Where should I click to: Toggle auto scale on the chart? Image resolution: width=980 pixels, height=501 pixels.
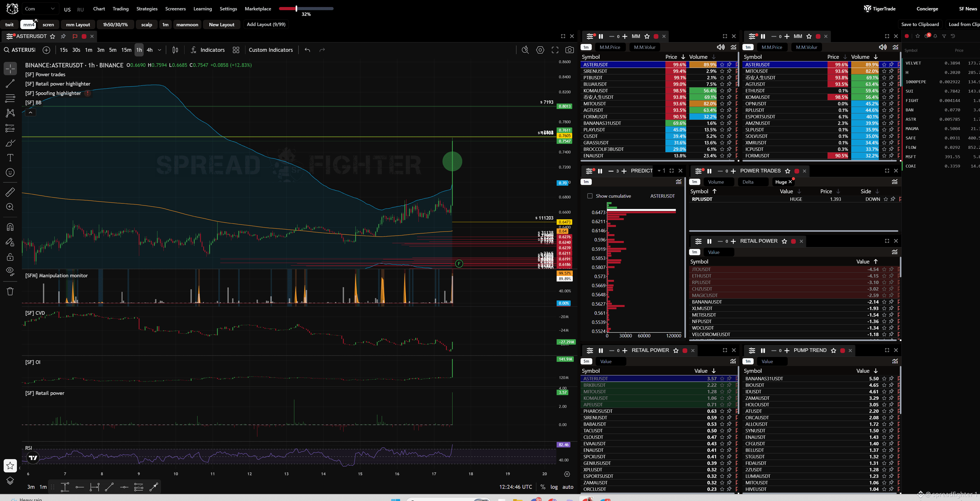click(x=568, y=487)
